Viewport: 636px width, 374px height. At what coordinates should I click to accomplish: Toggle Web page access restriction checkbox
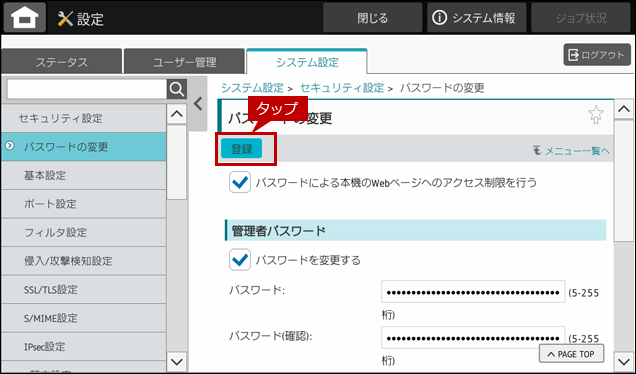pyautogui.click(x=240, y=182)
